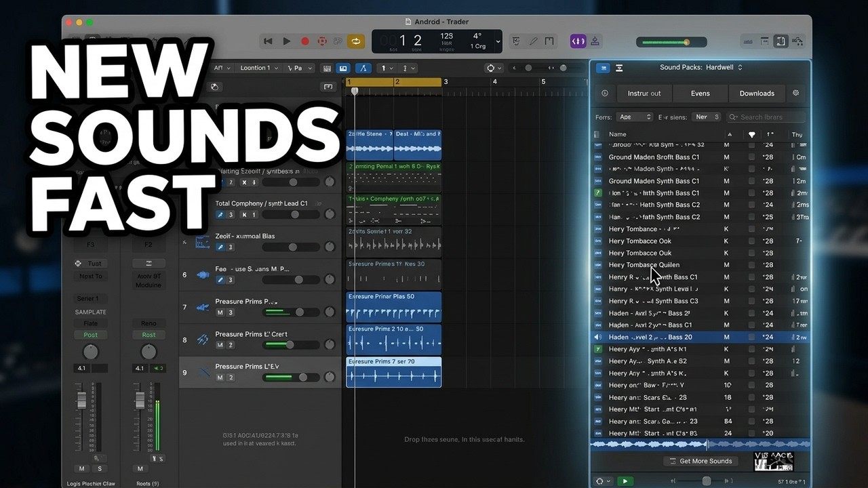Open the loop browser bottom gear dropdown
The width and height of the screenshot is (868, 488).
602,481
